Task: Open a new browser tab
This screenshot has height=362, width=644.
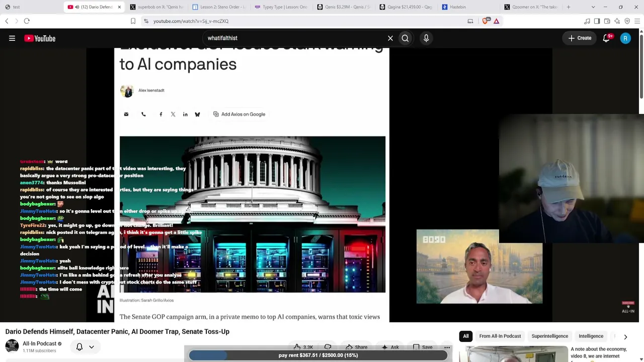Action: click(x=569, y=7)
